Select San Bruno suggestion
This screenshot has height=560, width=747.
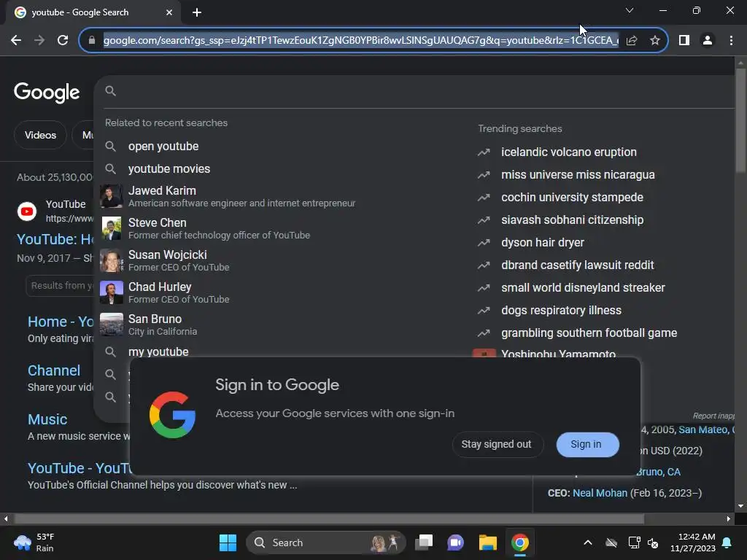pos(281,324)
